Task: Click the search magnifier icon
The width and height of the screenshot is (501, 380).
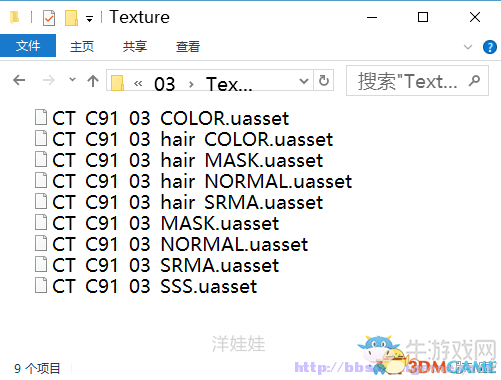Action: tap(474, 81)
